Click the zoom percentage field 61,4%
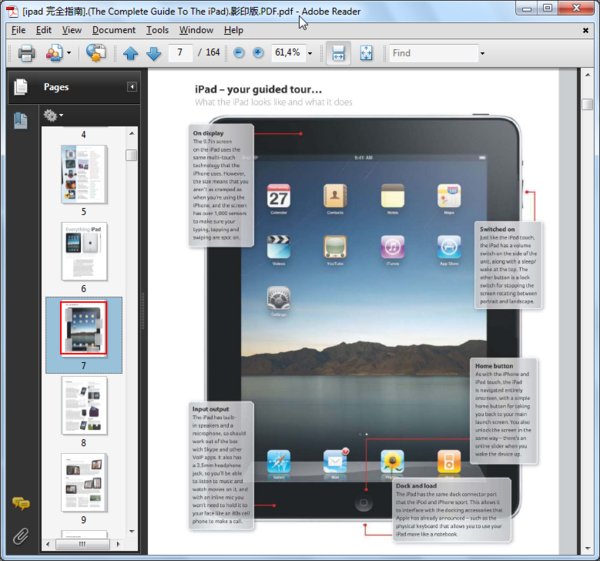 (x=288, y=53)
